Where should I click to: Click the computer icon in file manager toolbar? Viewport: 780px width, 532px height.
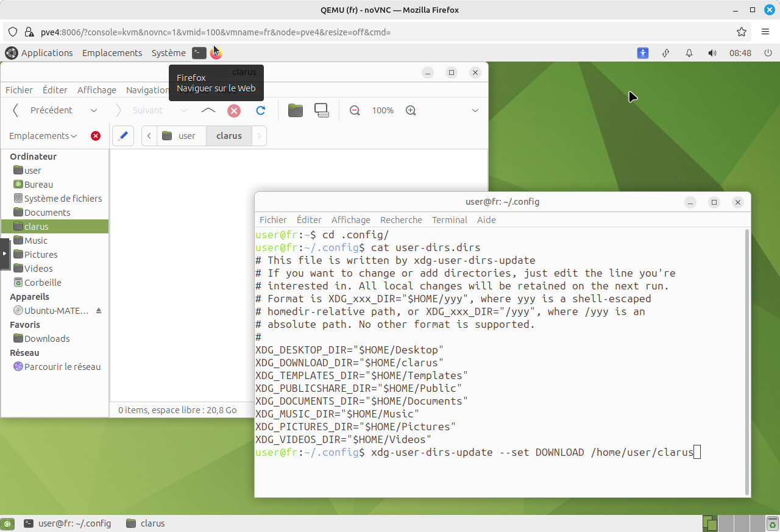(322, 110)
